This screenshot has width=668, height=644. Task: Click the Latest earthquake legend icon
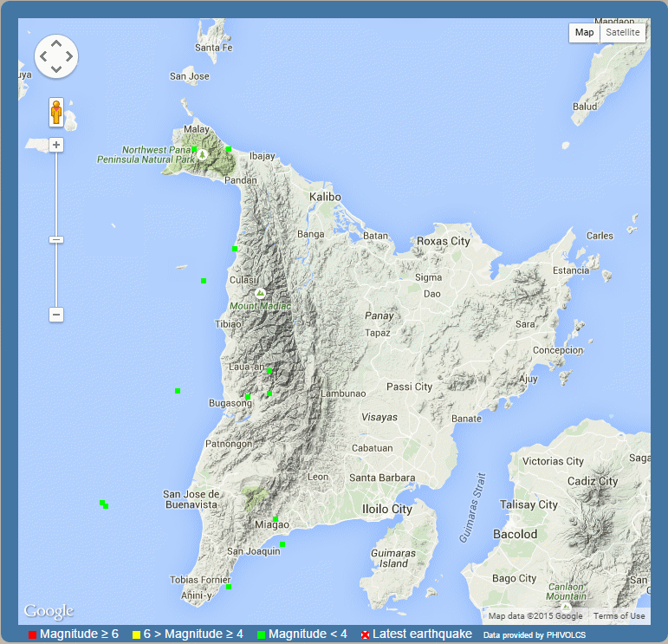tap(365, 635)
